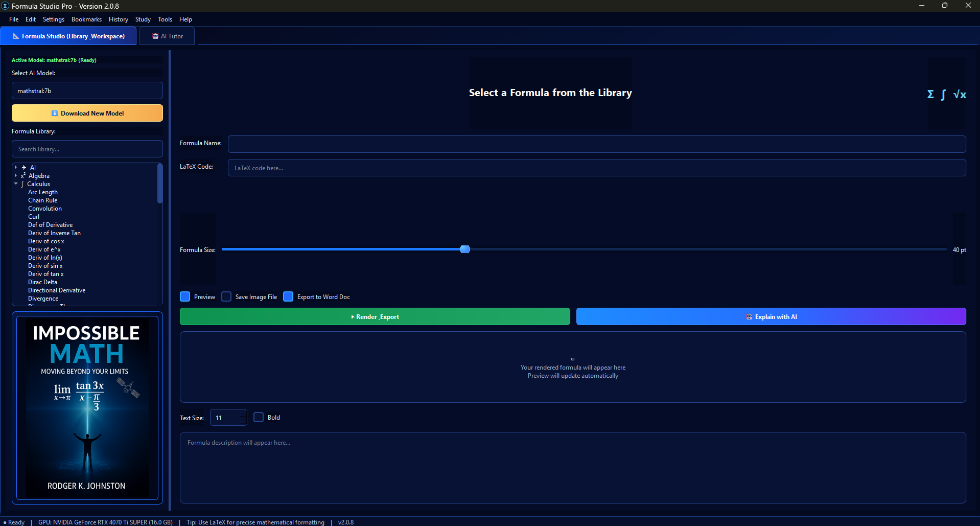Expand the Algebra category arrow

coord(16,176)
